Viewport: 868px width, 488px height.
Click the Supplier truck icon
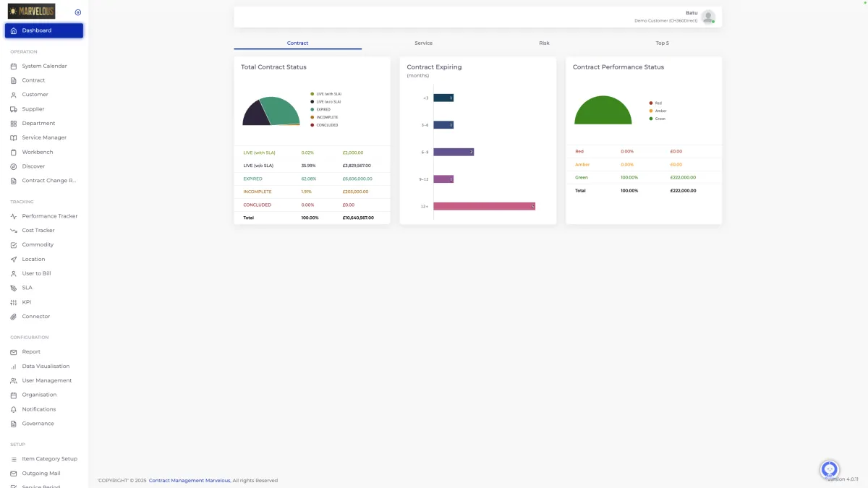[x=14, y=109]
